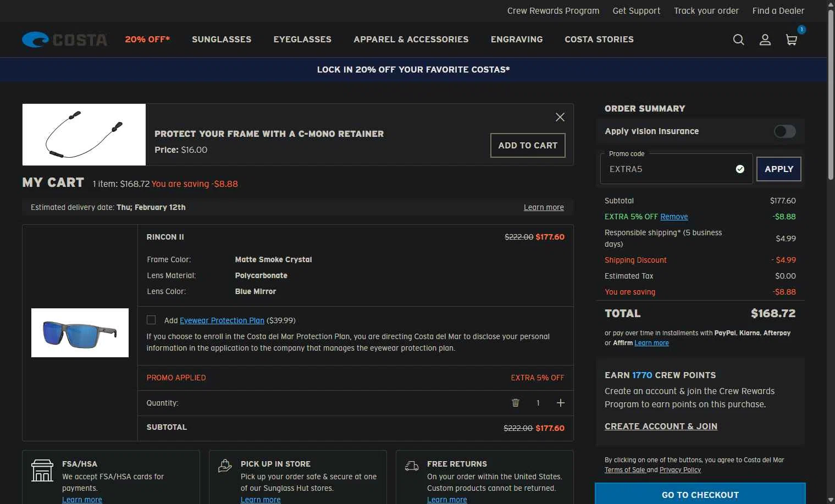This screenshot has width=835, height=504.
Task: Remove item with trash icon
Action: (x=515, y=403)
